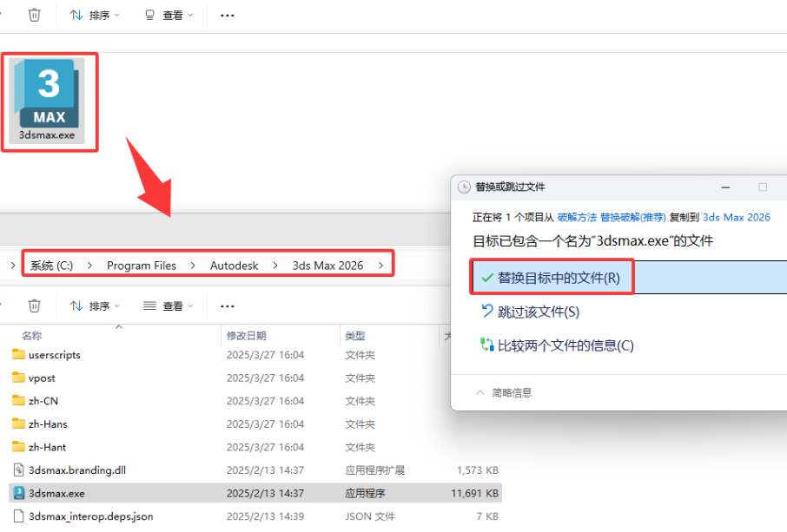This screenshot has width=787, height=532.
Task: Select the 3dsmax.branding.dll file icon
Action: pos(19,470)
